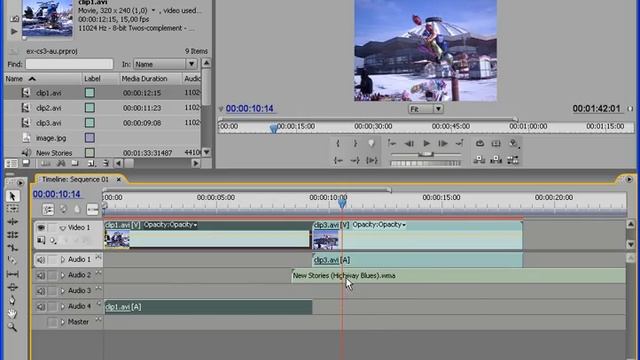Viewport: 640px width, 360px height.
Task: Click the Output settings button
Action: 513,143
